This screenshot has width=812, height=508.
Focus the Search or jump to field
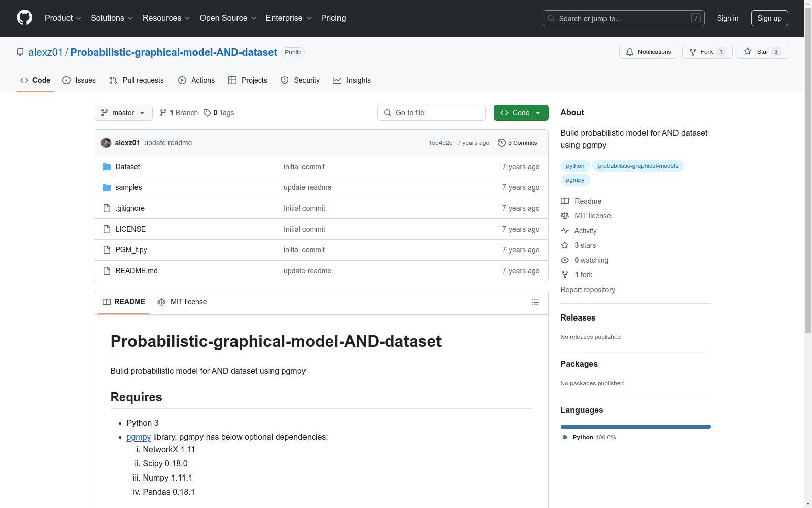point(624,18)
